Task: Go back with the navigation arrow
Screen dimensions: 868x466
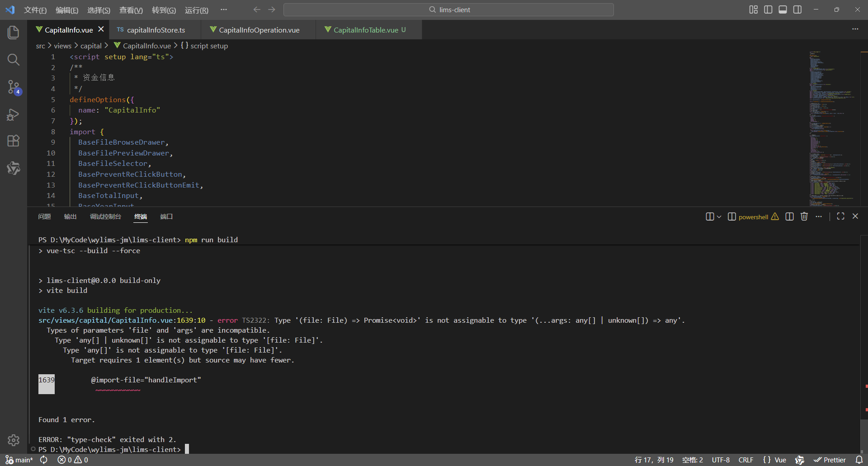Action: (x=257, y=9)
